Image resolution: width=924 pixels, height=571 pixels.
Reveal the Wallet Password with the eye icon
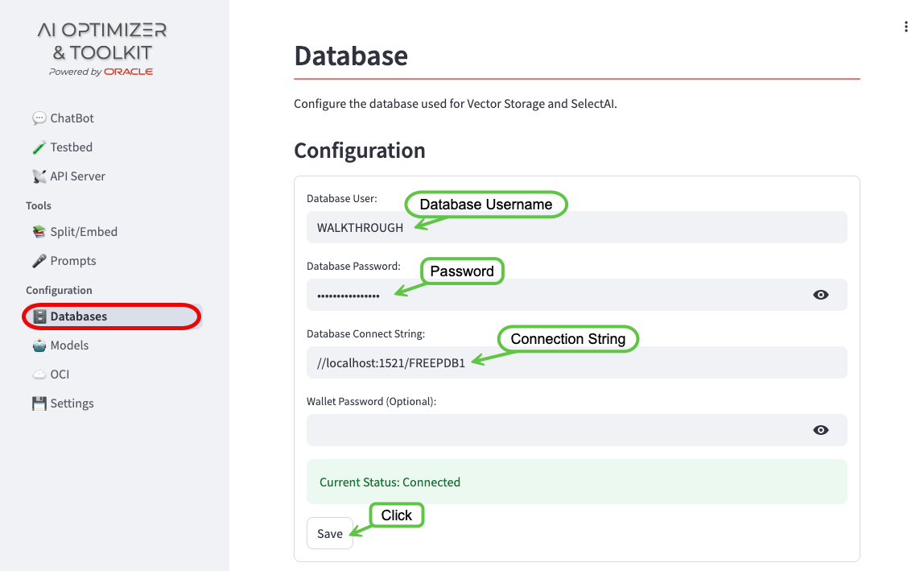(x=821, y=430)
